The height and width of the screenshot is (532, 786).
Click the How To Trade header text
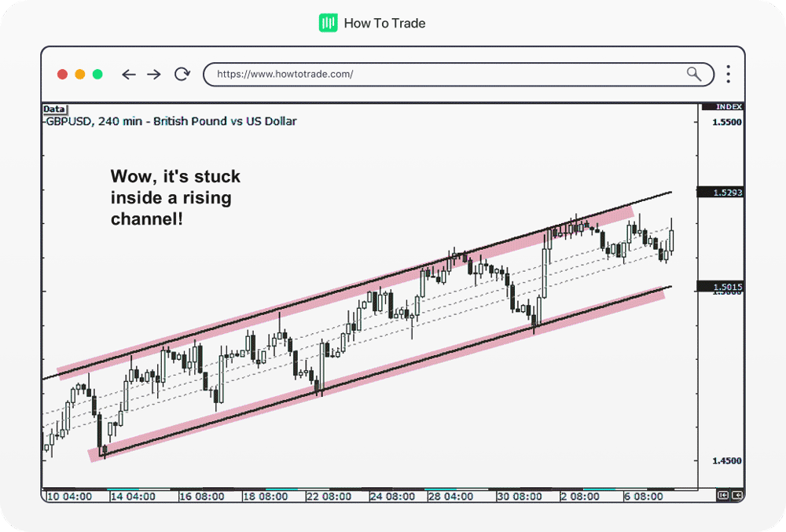[x=384, y=24]
